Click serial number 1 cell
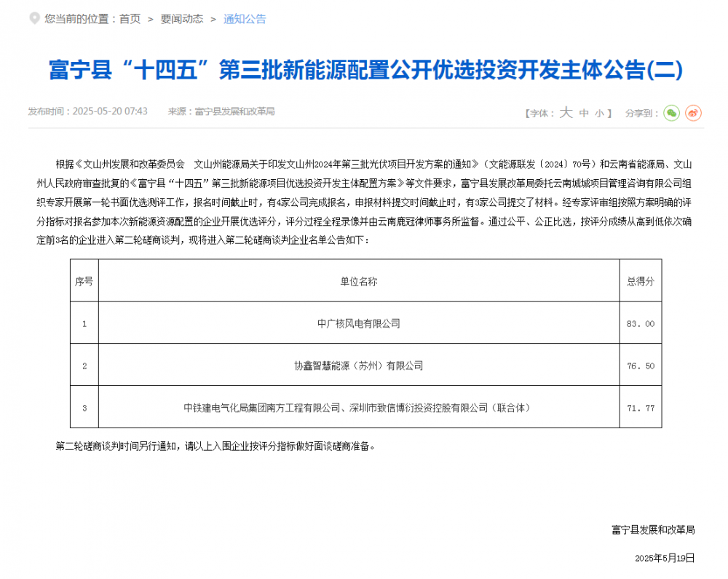The image size is (728, 579). click(84, 323)
